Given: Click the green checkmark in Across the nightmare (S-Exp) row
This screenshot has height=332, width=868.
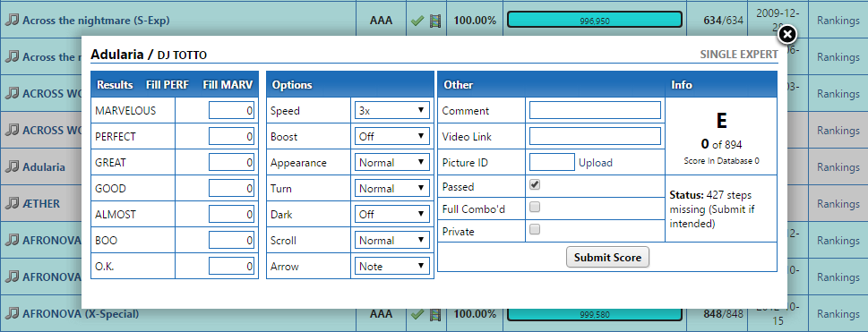Looking at the screenshot, I should (417, 21).
